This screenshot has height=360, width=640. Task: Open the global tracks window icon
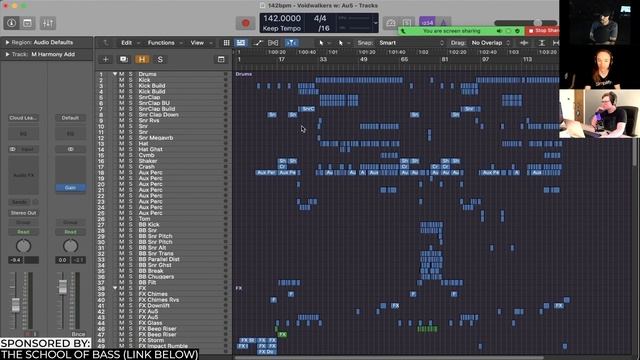coord(221,60)
